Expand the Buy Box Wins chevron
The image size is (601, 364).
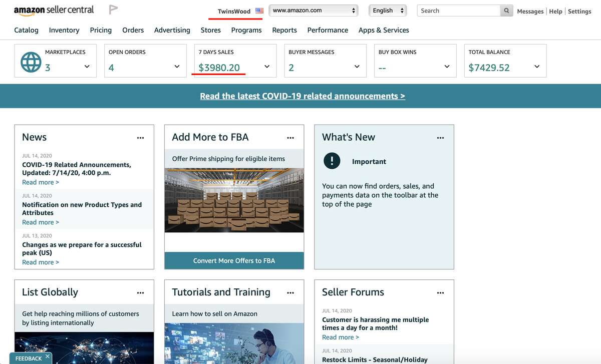[x=447, y=67]
